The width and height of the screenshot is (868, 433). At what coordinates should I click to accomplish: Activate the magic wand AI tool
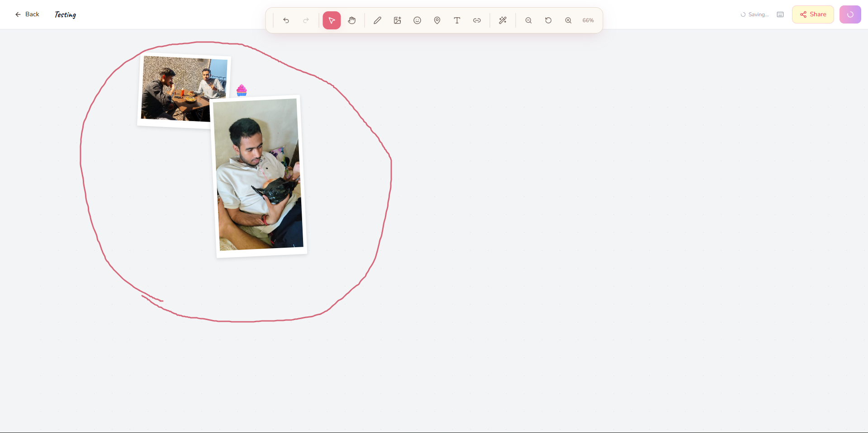click(502, 20)
